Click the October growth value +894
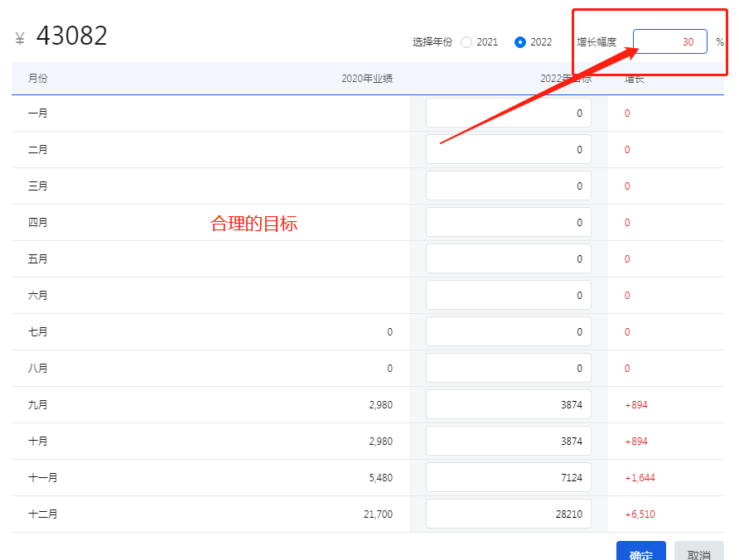Viewport: 739px width, 560px height. coord(636,442)
